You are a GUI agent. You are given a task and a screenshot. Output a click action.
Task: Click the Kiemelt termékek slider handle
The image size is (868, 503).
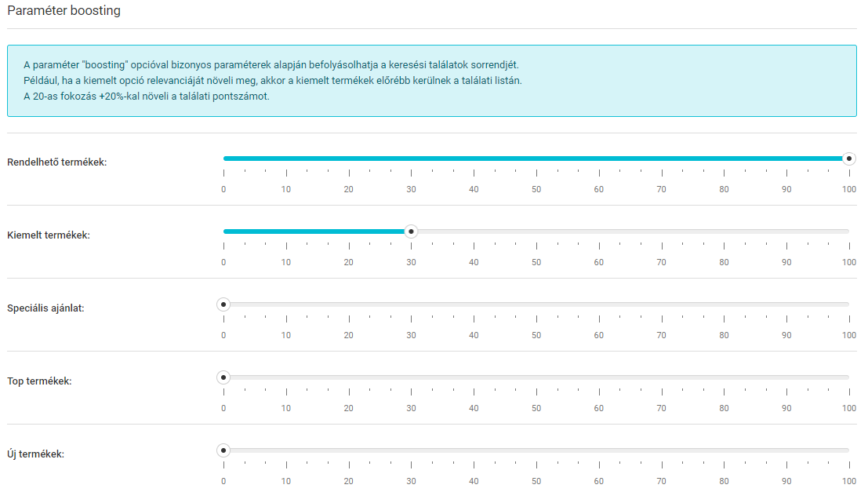coord(411,231)
